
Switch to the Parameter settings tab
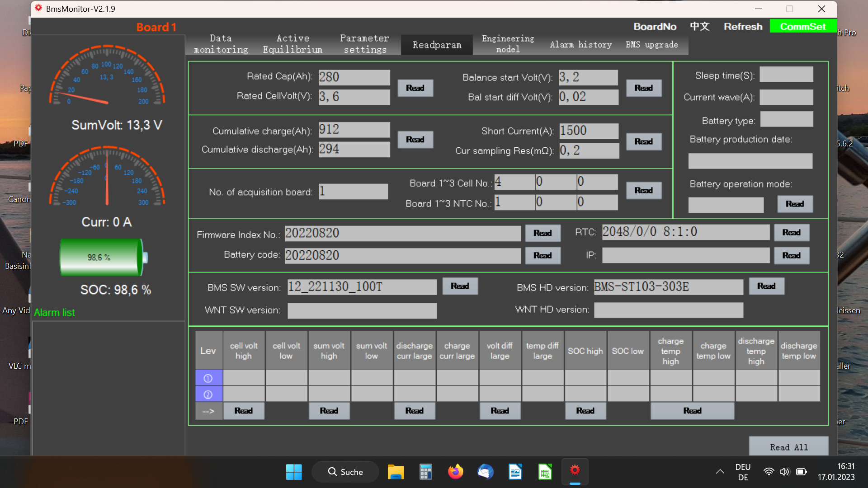pyautogui.click(x=364, y=44)
